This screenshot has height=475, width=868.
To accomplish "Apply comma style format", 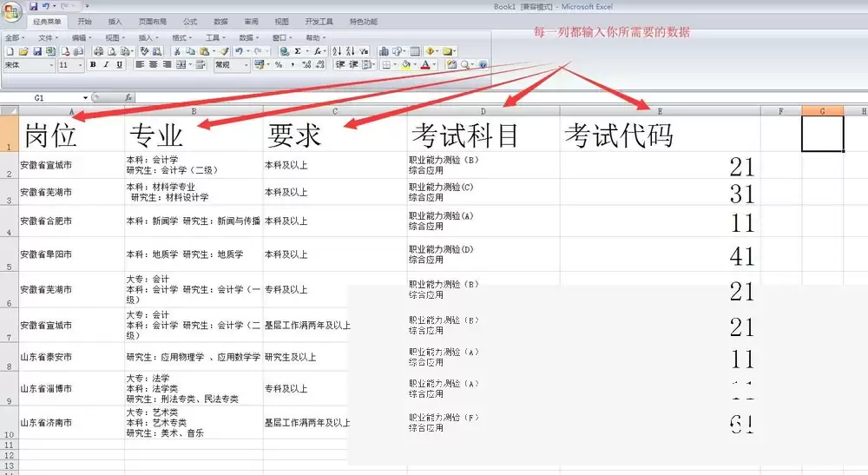I will 293,65.
